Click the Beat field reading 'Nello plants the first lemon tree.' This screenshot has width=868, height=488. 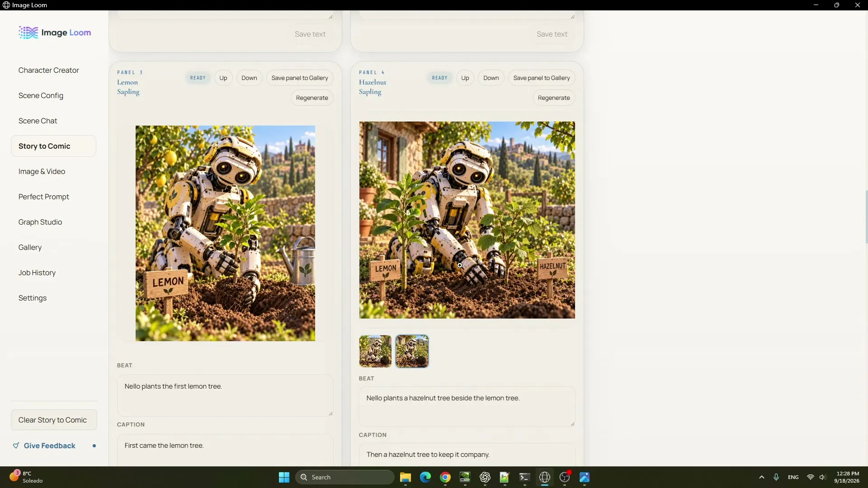click(225, 395)
